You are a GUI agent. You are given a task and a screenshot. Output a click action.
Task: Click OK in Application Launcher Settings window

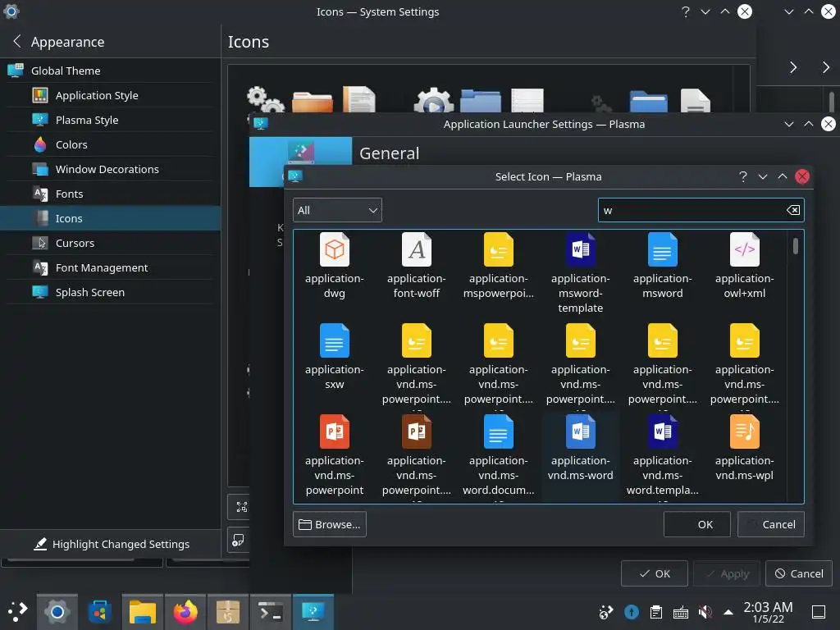click(655, 573)
